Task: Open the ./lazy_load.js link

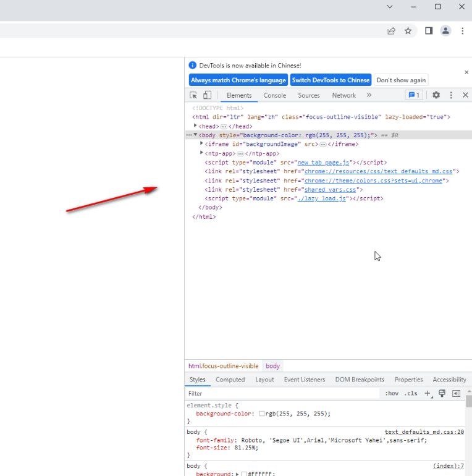Action: [x=321, y=198]
